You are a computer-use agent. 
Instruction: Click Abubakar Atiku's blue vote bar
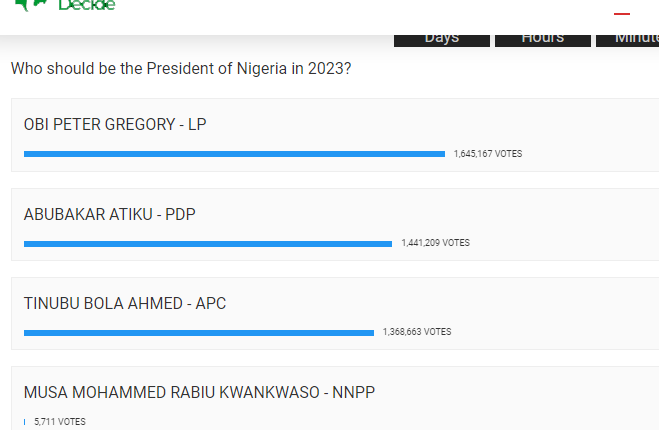tap(208, 244)
